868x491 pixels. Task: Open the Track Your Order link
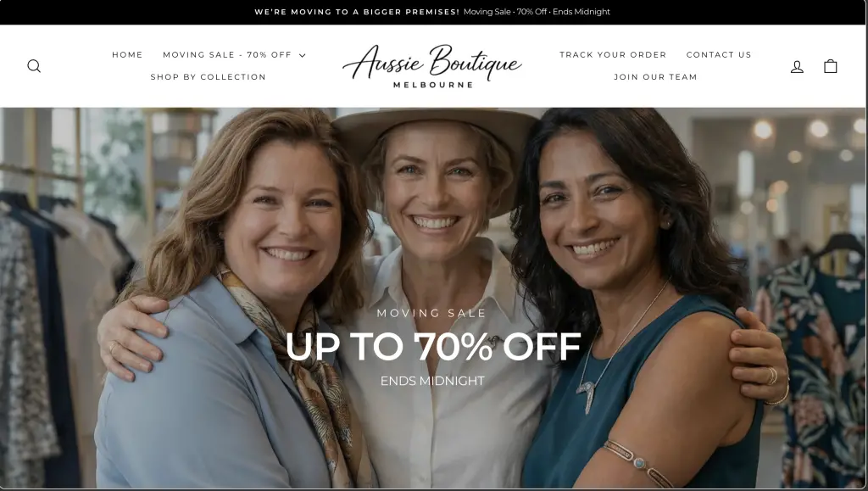click(x=613, y=55)
